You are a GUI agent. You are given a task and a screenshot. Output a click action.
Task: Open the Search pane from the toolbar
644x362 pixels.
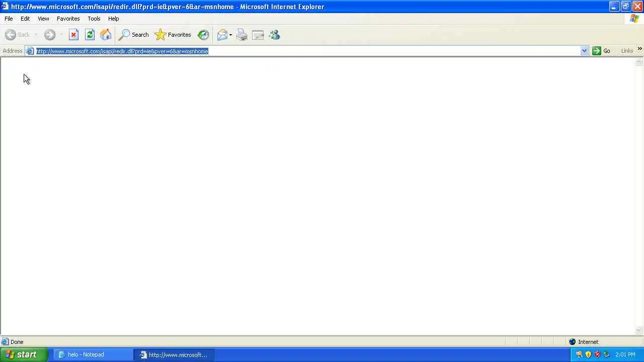(x=133, y=35)
